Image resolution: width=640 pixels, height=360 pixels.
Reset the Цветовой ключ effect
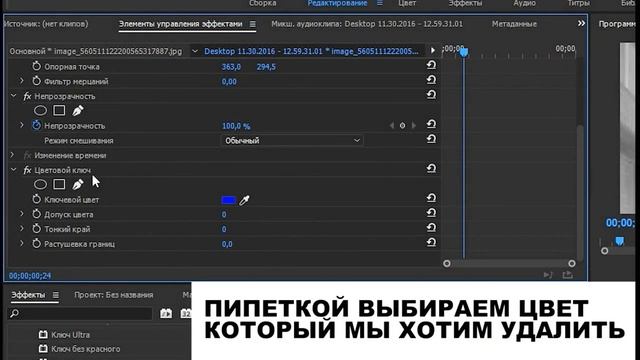[431, 169]
